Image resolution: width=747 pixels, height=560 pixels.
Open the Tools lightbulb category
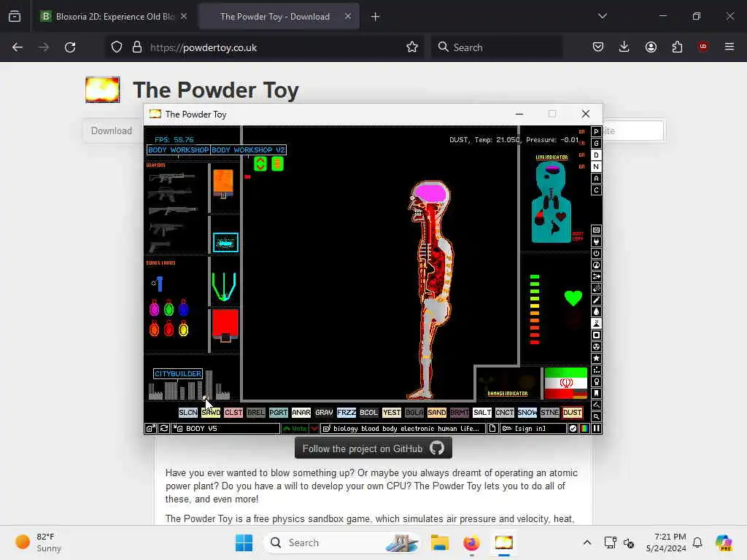pyautogui.click(x=596, y=382)
